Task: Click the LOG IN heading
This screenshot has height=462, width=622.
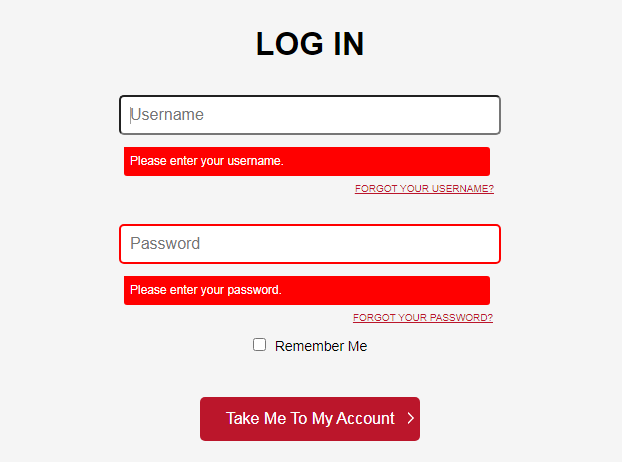Action: 310,44
